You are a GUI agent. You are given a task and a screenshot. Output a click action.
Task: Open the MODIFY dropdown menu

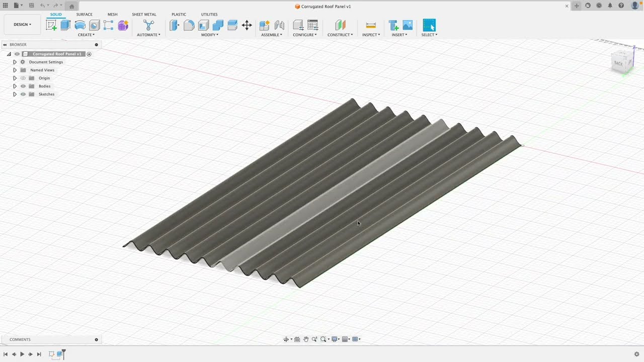tap(210, 35)
